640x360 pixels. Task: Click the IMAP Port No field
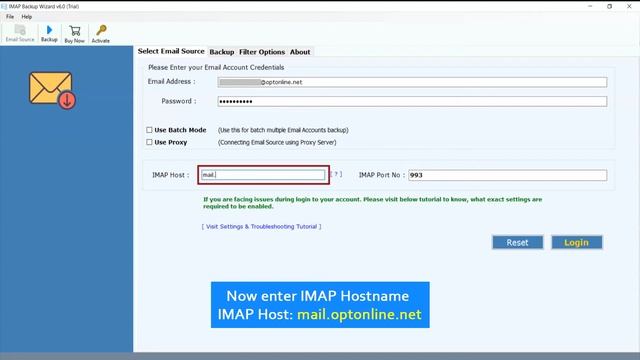507,175
